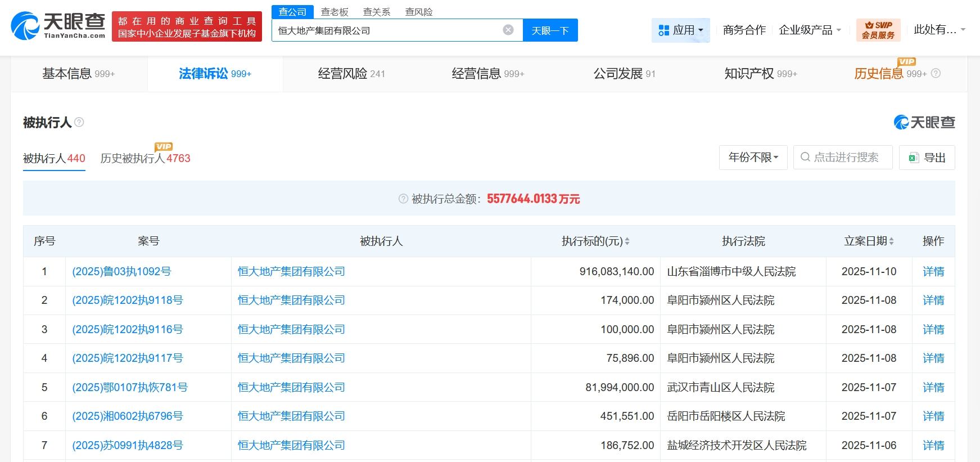The image size is (980, 462).
Task: Open the 知识产权 tab
Action: point(761,74)
